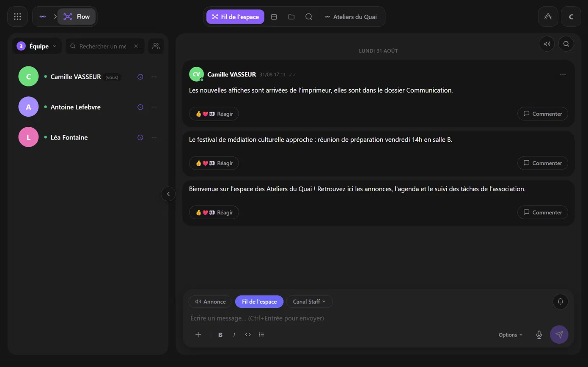The image size is (588, 367).
Task: Open the calendar view
Action: pyautogui.click(x=274, y=16)
